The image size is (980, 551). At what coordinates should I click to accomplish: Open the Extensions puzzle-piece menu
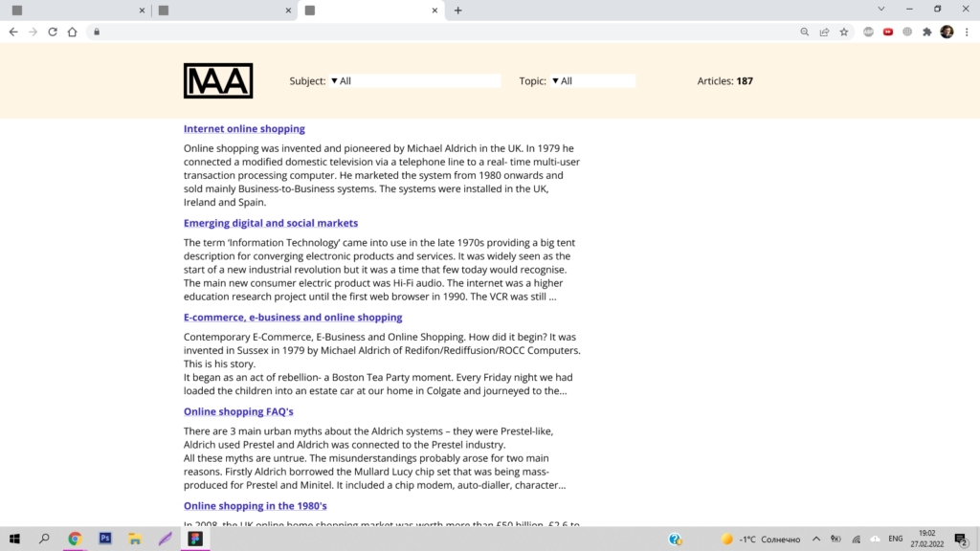click(926, 32)
